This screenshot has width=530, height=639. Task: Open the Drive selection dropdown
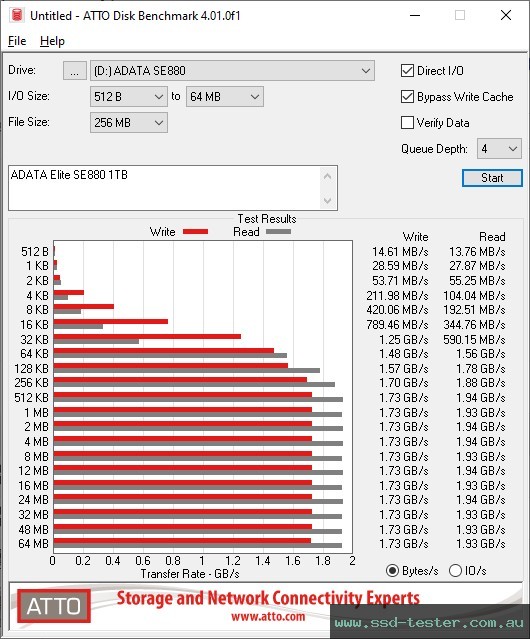[x=232, y=71]
